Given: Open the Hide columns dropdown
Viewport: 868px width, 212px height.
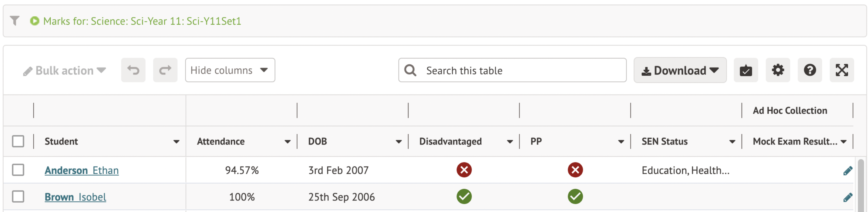Looking at the screenshot, I should pos(230,70).
